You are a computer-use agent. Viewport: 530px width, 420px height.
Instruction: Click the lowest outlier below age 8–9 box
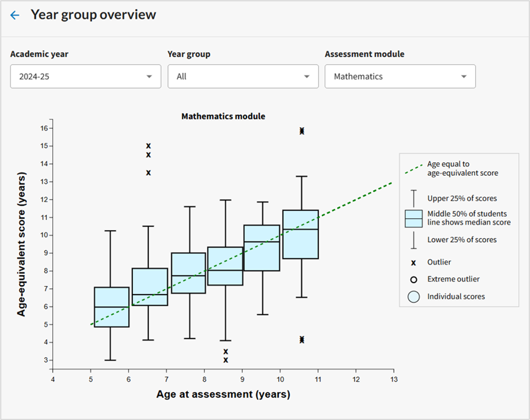(226, 360)
